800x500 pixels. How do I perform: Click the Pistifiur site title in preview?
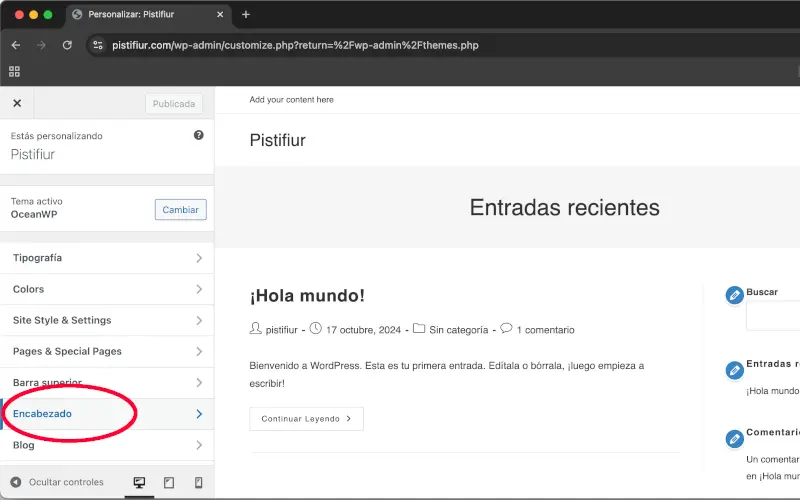(x=278, y=140)
